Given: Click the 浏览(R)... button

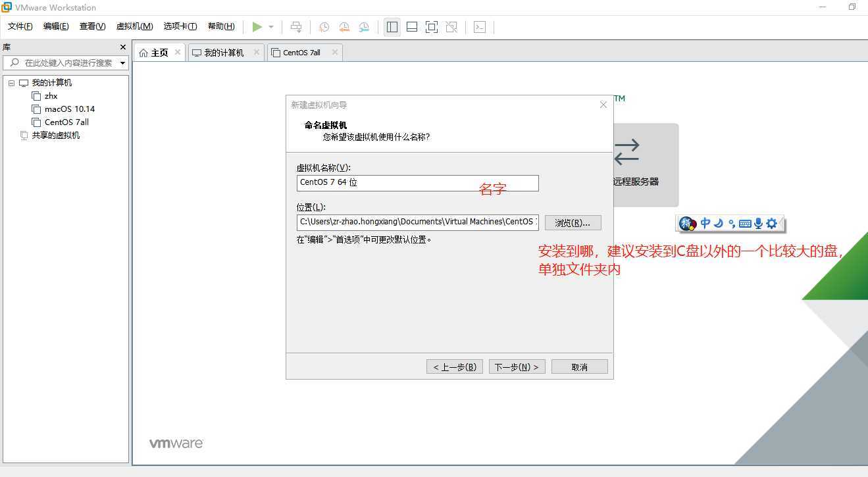Looking at the screenshot, I should click(573, 223).
